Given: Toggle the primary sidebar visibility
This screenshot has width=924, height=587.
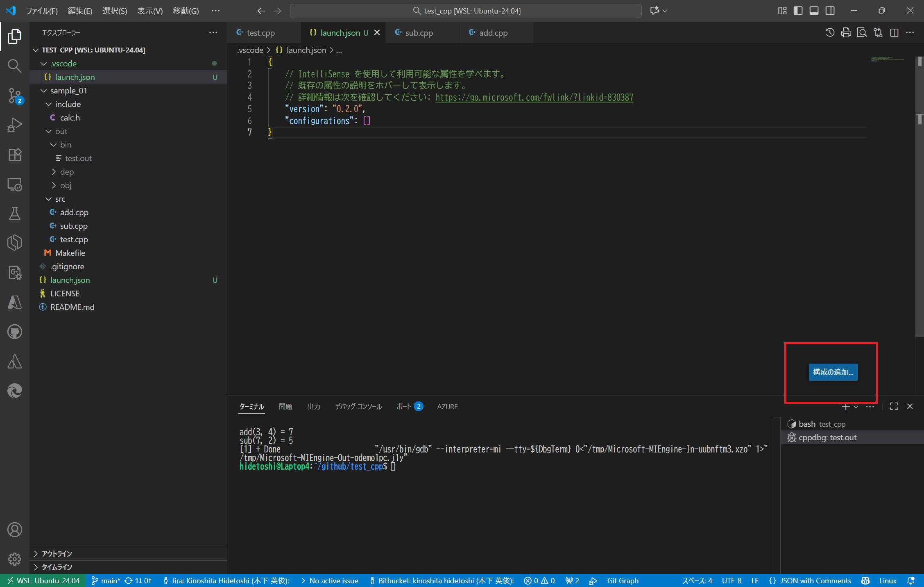Looking at the screenshot, I should click(x=798, y=11).
